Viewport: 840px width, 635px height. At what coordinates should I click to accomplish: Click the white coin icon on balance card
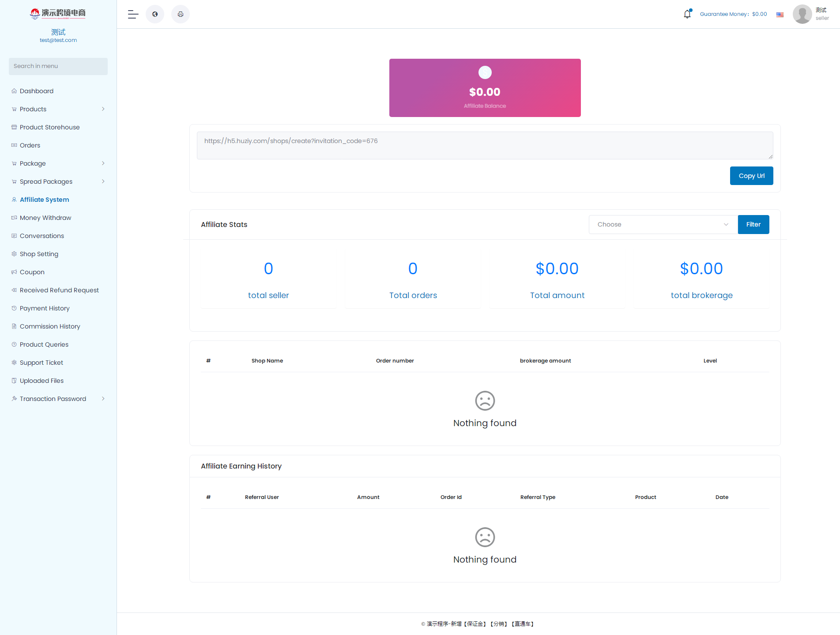coord(485,72)
